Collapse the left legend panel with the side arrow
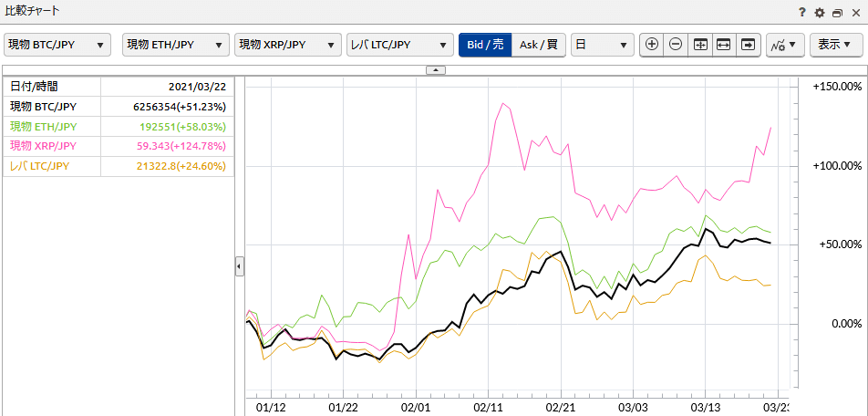 tap(239, 266)
